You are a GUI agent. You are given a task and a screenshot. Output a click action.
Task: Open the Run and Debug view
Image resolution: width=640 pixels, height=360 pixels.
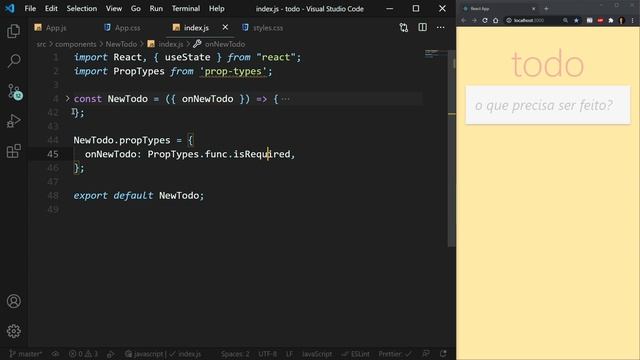click(x=13, y=121)
